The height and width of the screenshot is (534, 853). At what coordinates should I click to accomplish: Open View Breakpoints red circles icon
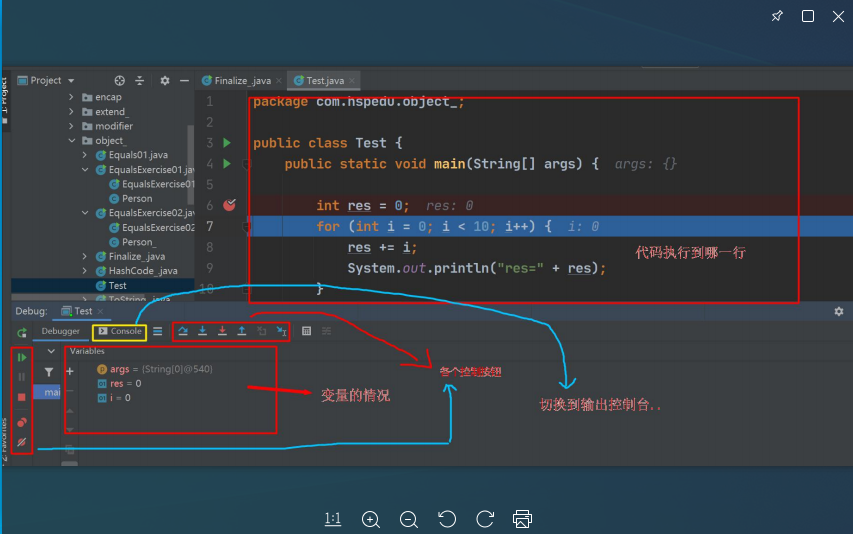pyautogui.click(x=22, y=423)
